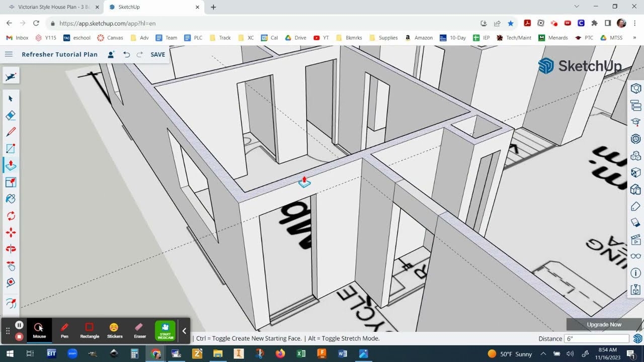Open the Shadows panel
Image resolution: width=644 pixels, height=362 pixels.
pyautogui.click(x=635, y=223)
